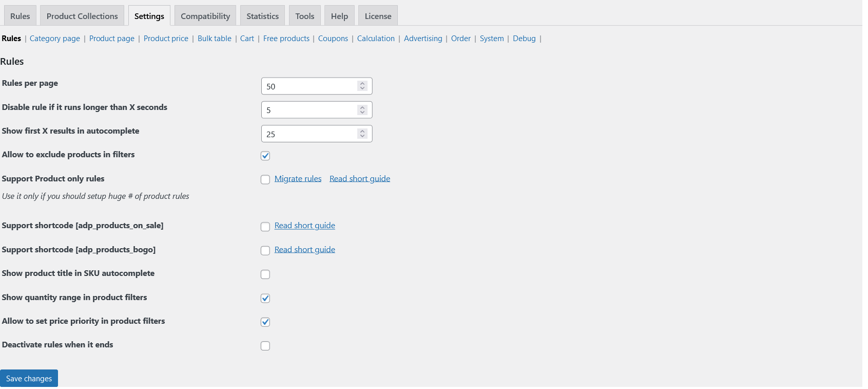868x389 pixels.
Task: Open Product page settings section
Action: point(112,39)
